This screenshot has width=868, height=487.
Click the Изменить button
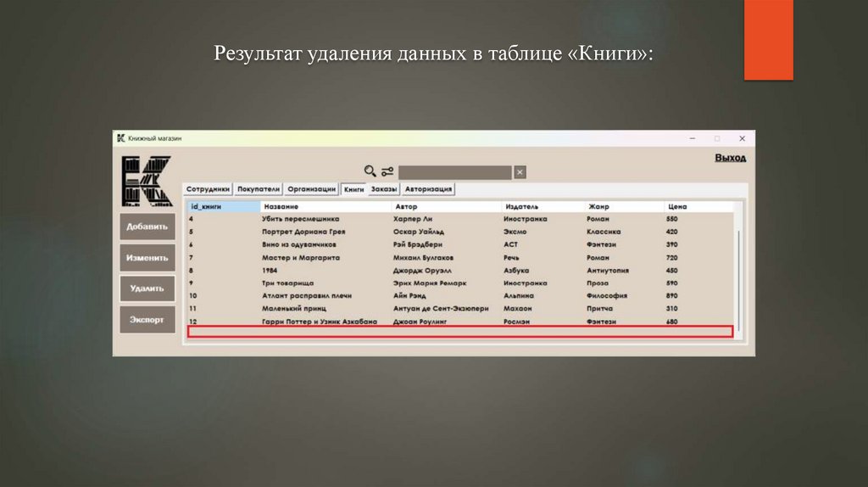click(147, 258)
